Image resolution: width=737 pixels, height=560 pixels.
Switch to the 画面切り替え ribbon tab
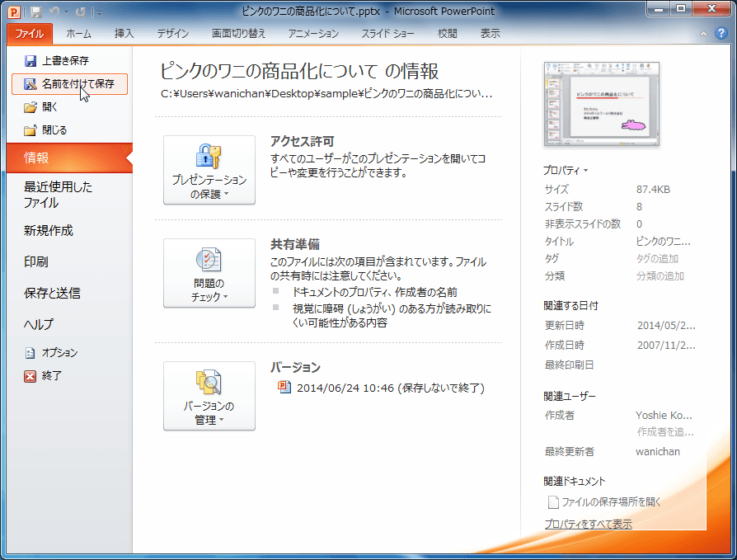coord(239,34)
